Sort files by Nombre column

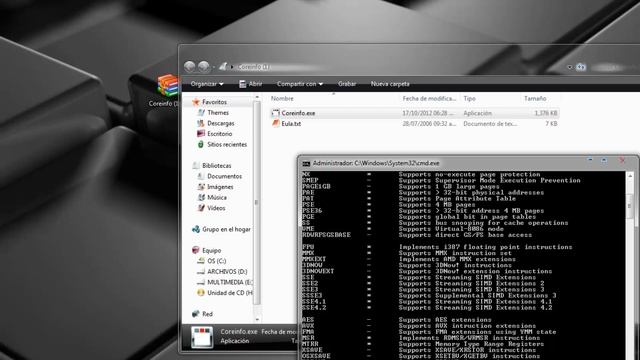point(282,99)
